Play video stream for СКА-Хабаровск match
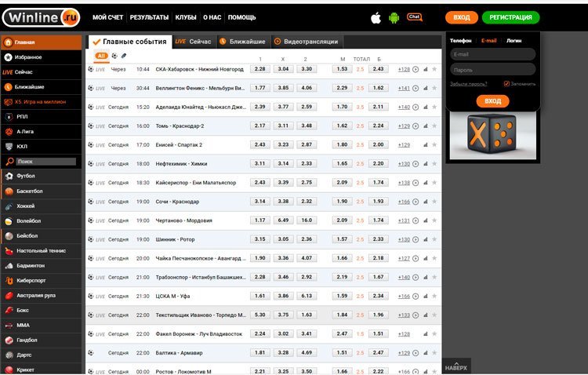 click(x=416, y=69)
